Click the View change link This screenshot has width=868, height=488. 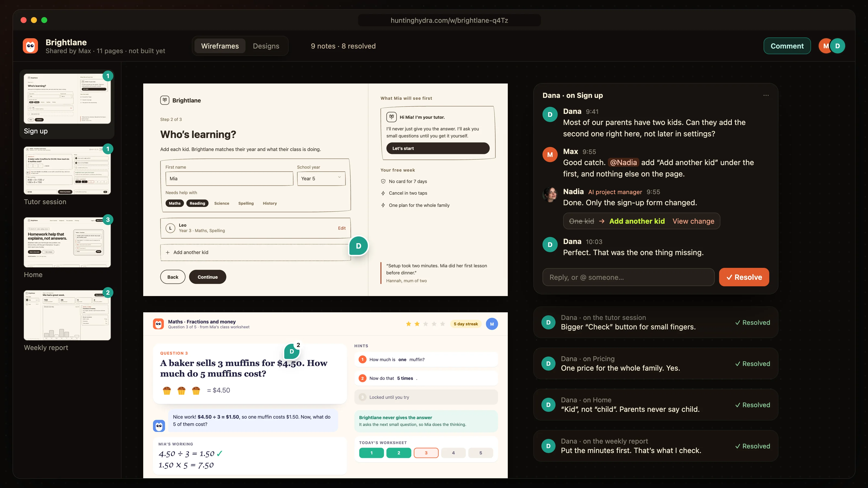click(693, 221)
